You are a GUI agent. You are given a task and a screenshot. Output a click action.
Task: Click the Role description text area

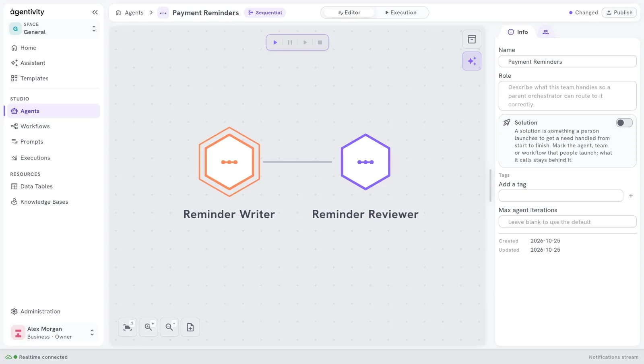(568, 96)
